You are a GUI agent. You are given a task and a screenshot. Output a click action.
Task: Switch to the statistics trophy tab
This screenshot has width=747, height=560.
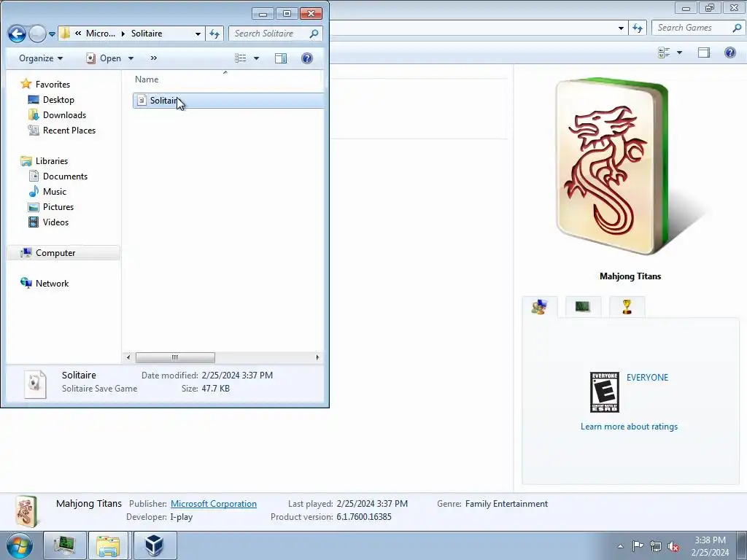click(627, 307)
